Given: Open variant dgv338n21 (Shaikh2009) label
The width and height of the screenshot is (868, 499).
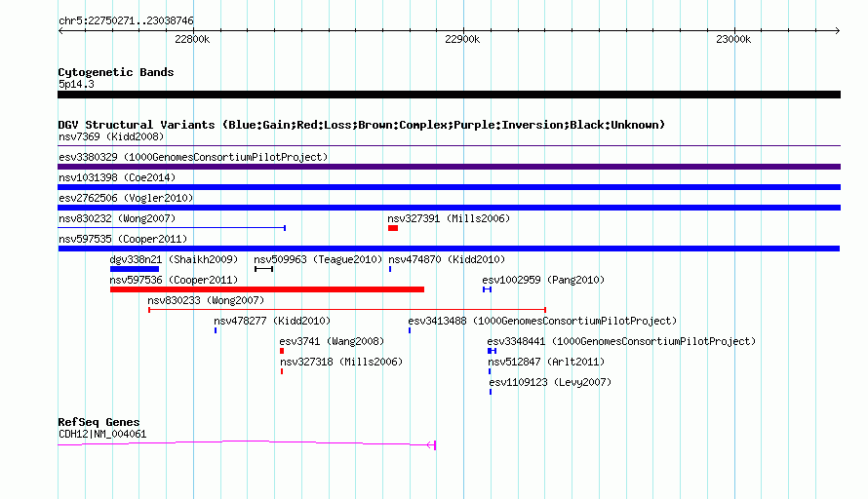Looking at the screenshot, I should point(174,259).
